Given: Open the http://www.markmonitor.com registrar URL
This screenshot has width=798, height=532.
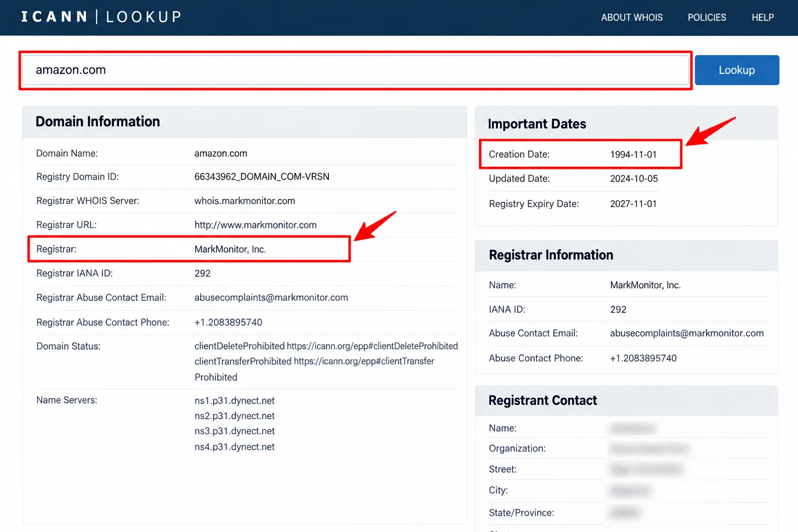Looking at the screenshot, I should (256, 225).
